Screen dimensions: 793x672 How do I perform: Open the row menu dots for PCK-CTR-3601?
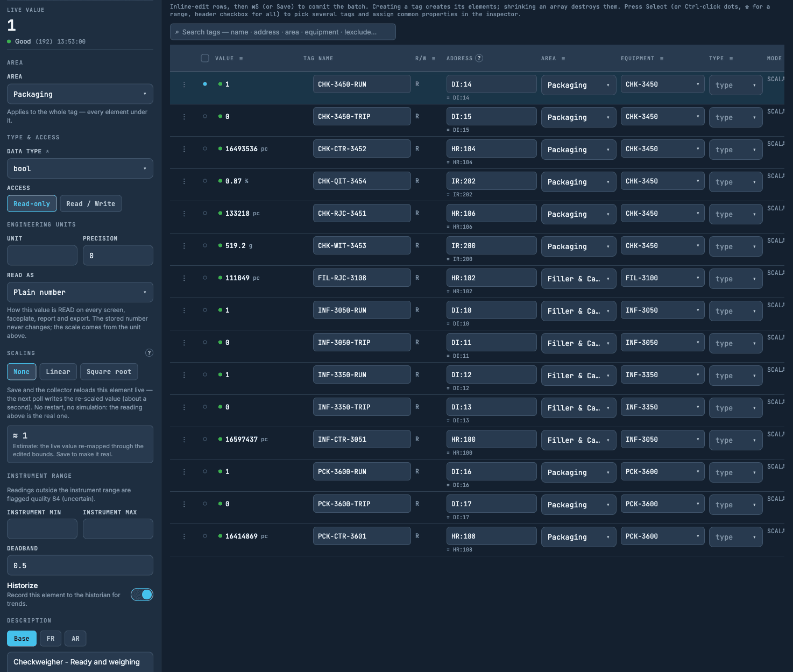click(184, 536)
